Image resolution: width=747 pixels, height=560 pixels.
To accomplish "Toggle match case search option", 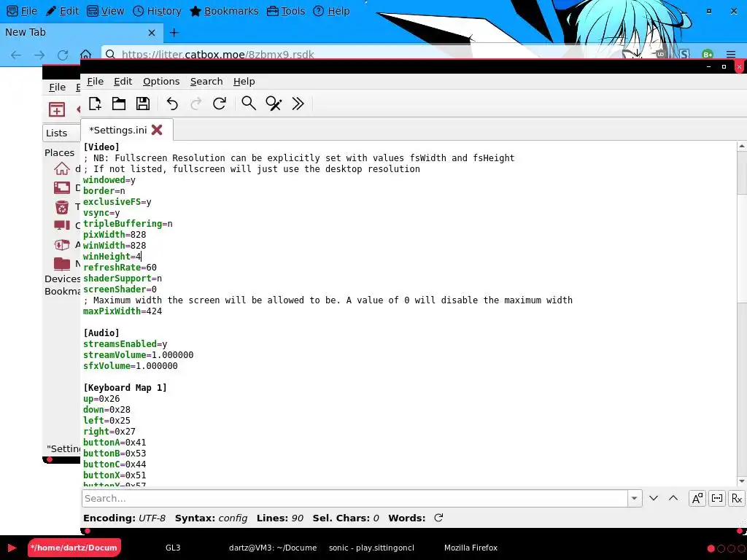I will (697, 498).
